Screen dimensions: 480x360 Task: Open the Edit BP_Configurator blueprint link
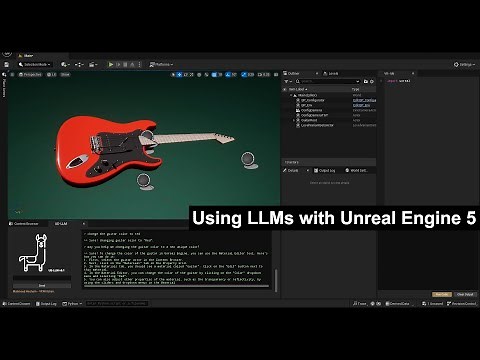pyautogui.click(x=365, y=100)
